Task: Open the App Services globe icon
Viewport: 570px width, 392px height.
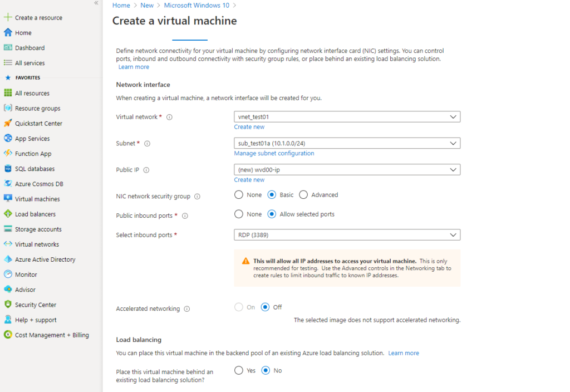Action: point(8,138)
